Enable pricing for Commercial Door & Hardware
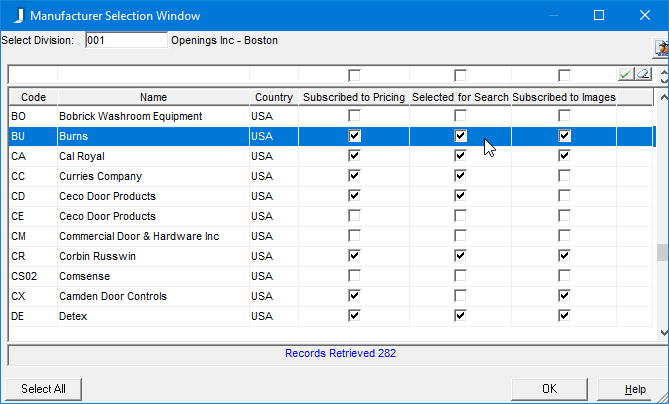Viewport: 669px width, 404px height. click(354, 236)
